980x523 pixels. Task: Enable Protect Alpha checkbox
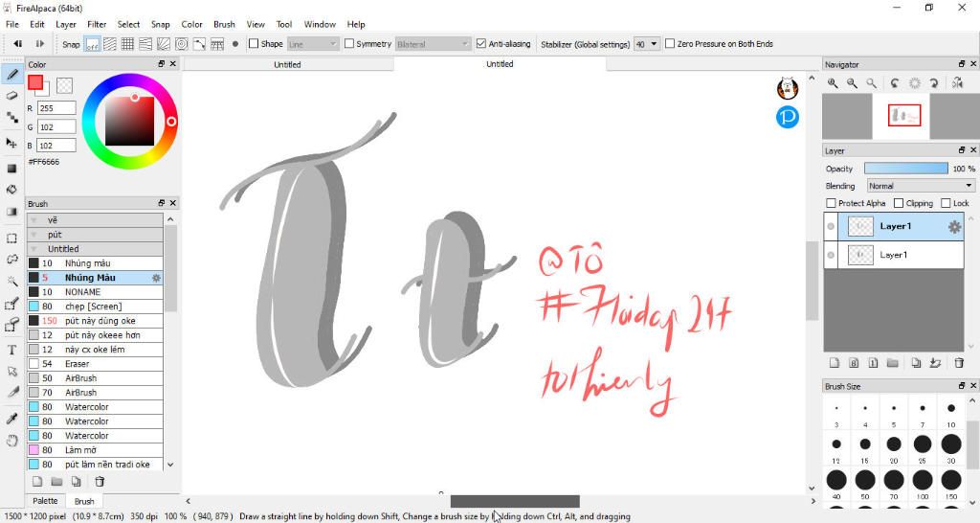click(832, 203)
